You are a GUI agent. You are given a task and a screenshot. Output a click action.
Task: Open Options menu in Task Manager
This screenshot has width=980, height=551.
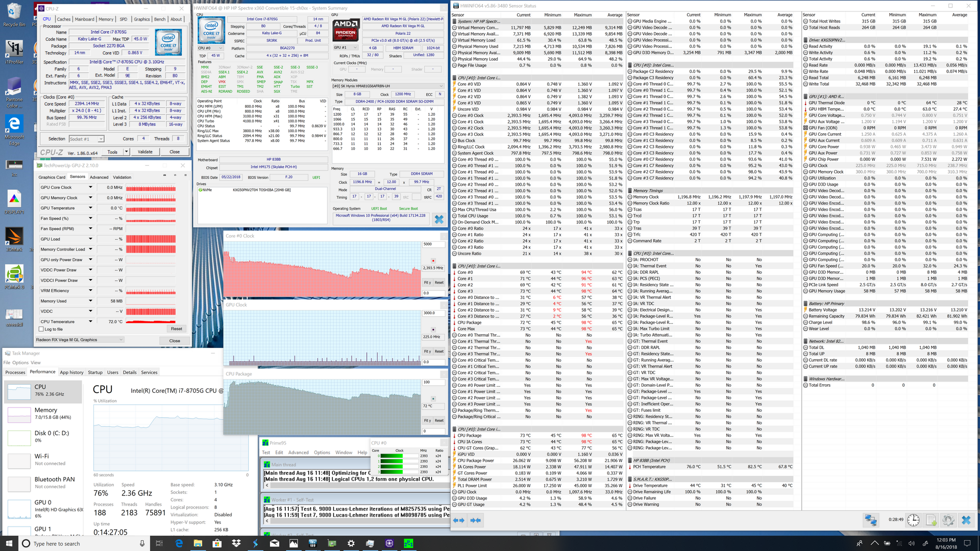20,363
